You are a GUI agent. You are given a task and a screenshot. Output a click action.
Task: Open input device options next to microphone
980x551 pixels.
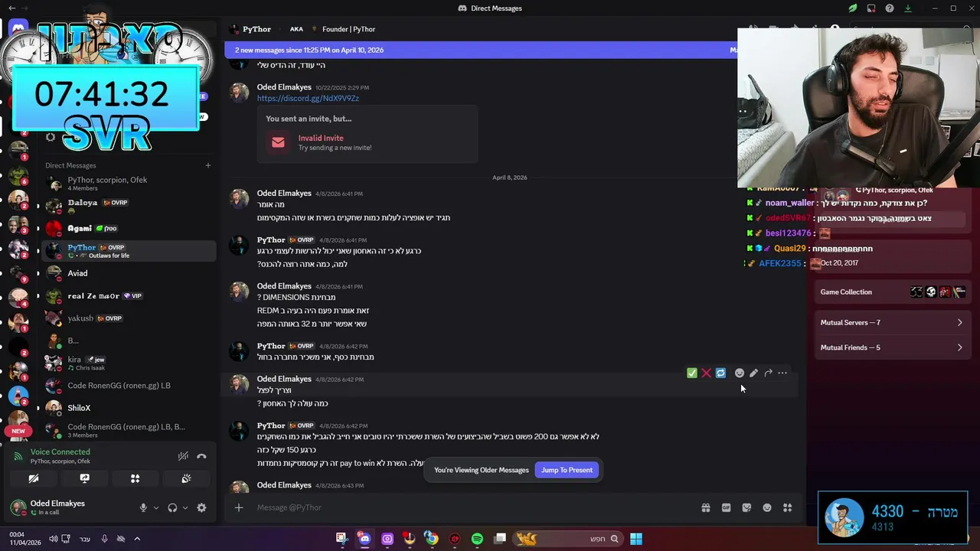[x=156, y=507]
